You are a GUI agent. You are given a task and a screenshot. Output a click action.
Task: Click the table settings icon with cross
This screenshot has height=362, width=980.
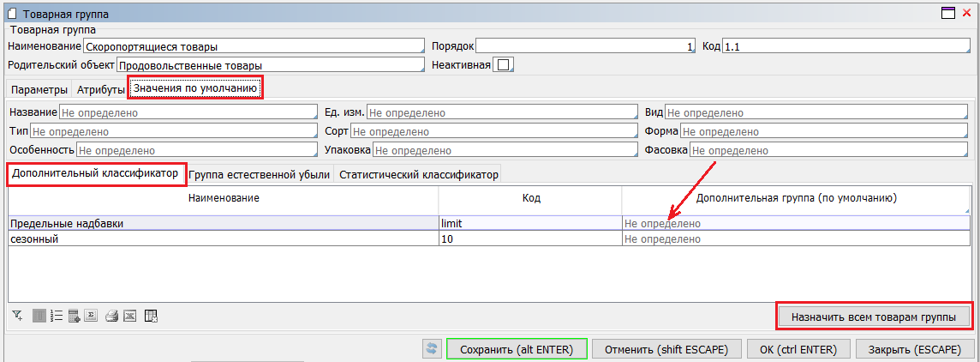pyautogui.click(x=151, y=316)
